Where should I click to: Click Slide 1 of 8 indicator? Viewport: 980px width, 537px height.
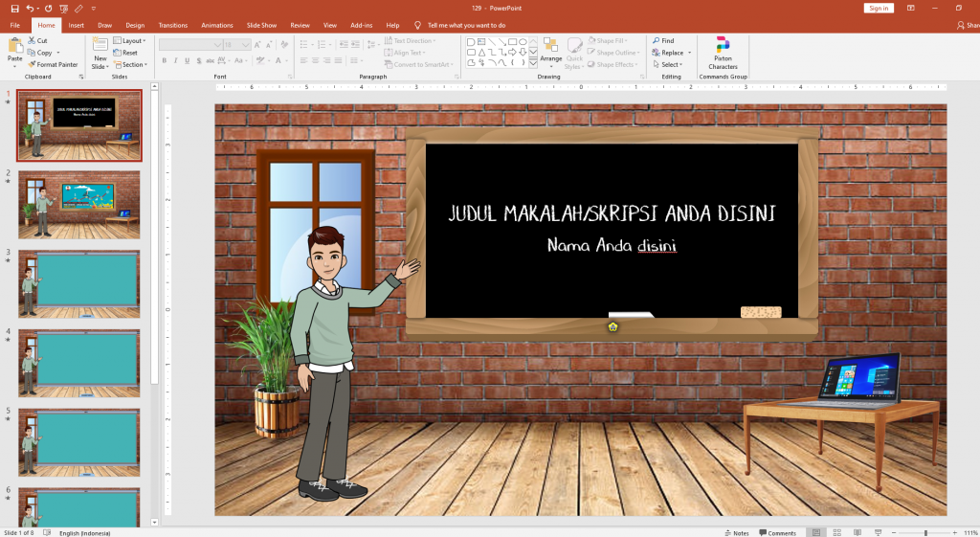point(19,532)
